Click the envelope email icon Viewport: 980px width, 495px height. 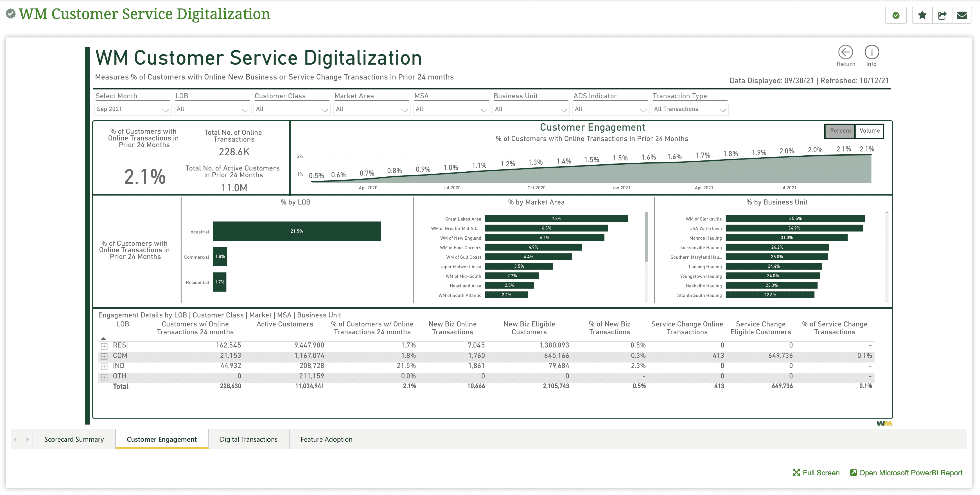click(x=962, y=15)
